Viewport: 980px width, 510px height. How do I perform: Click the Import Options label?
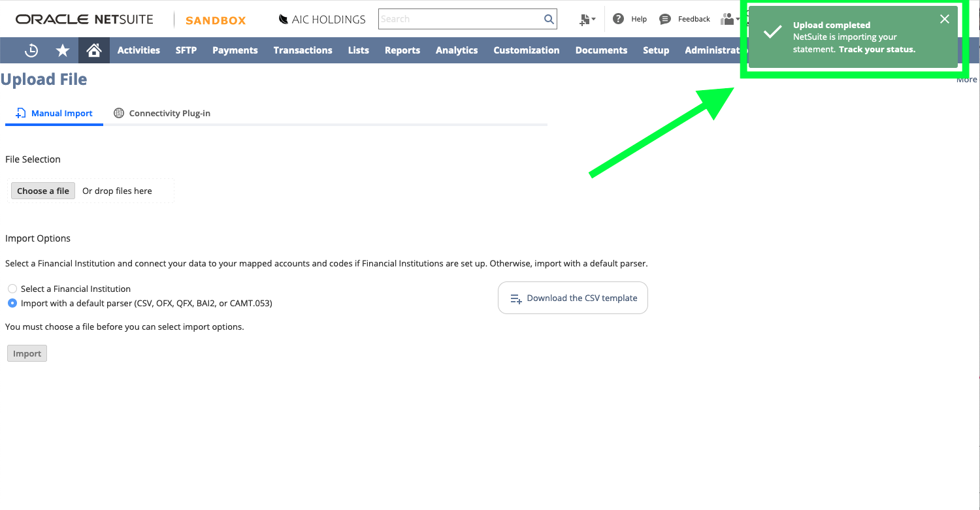click(x=38, y=238)
